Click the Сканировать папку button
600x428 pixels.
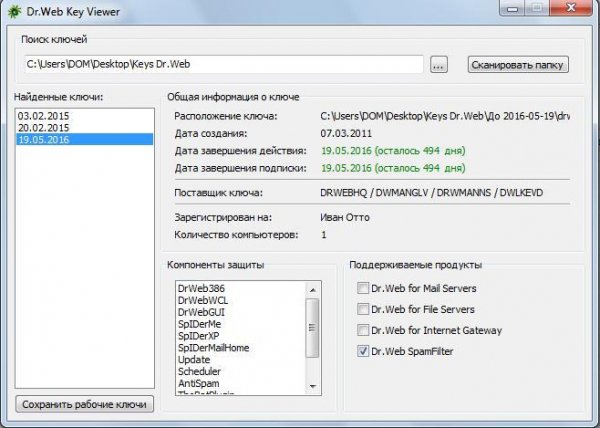click(518, 65)
